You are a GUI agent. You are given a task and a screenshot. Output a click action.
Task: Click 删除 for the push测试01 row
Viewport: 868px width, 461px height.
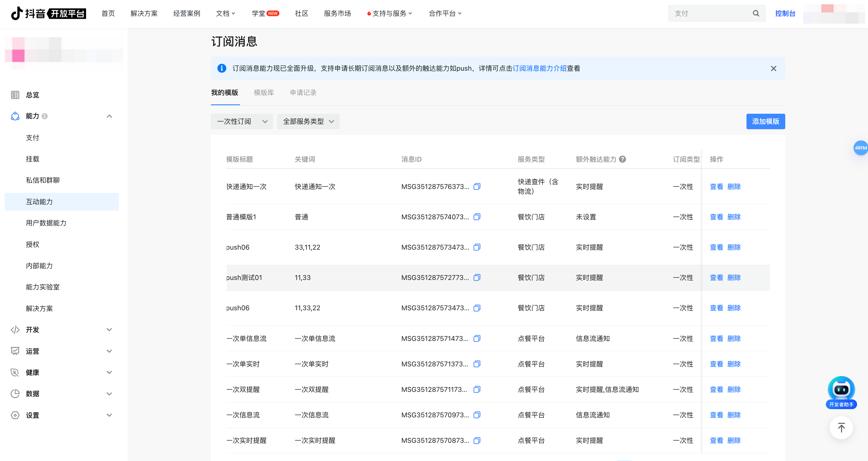click(x=734, y=278)
